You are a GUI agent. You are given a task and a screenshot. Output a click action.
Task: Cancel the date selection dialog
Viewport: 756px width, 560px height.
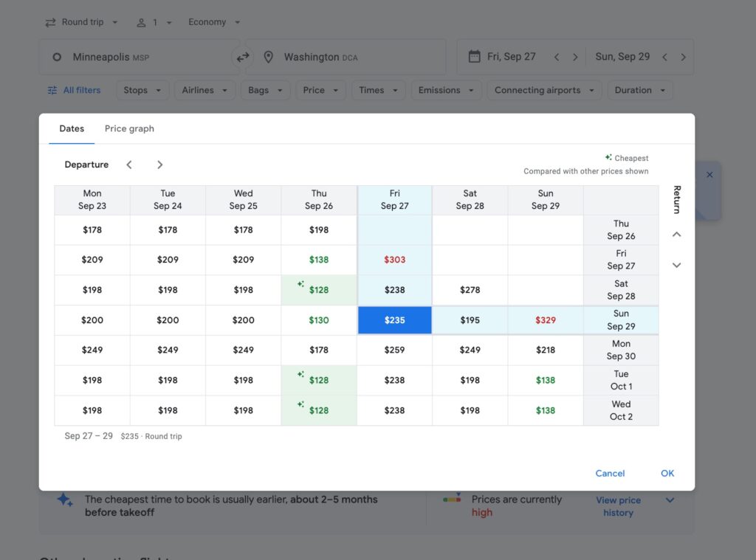(610, 473)
